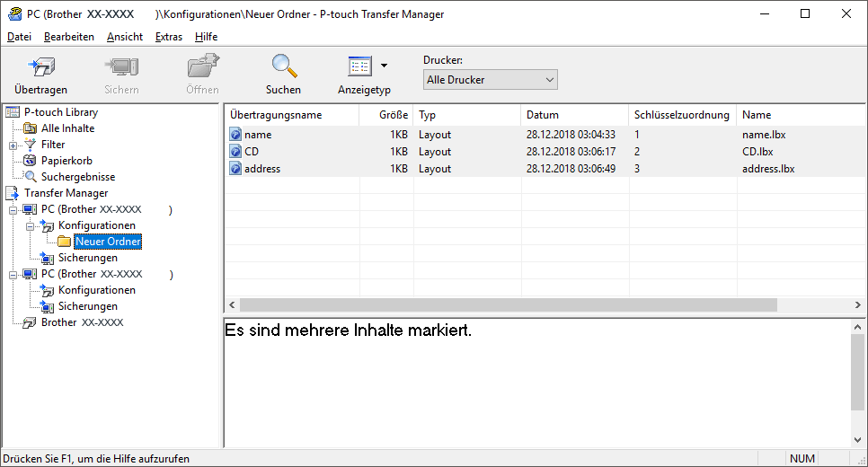The width and height of the screenshot is (868, 467).
Task: Click the 'address' layout file icon
Action: pyautogui.click(x=235, y=169)
